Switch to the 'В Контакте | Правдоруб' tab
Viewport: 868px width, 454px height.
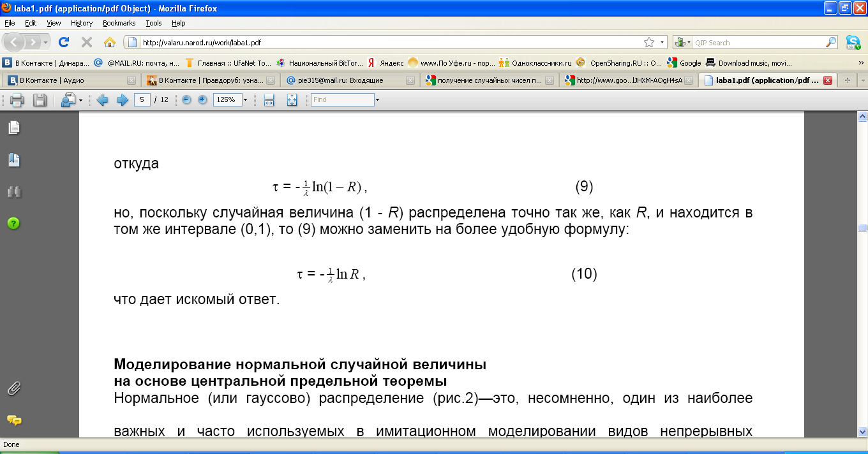[x=210, y=80]
